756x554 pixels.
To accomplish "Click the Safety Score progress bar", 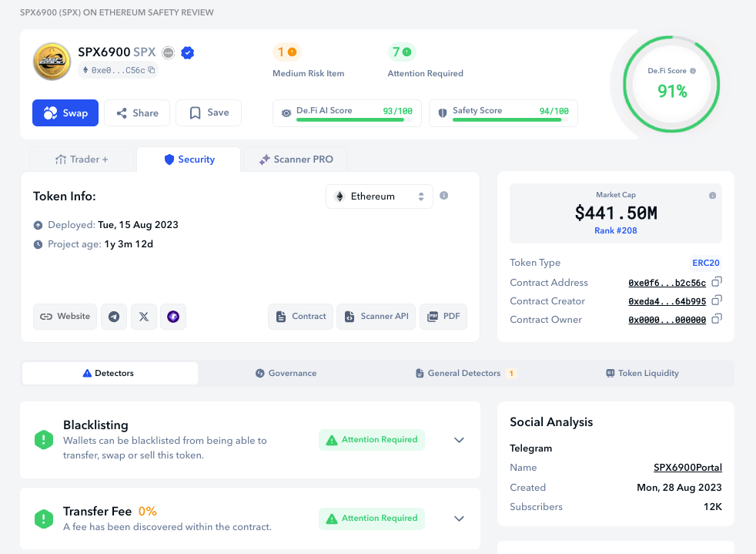I will click(x=510, y=119).
